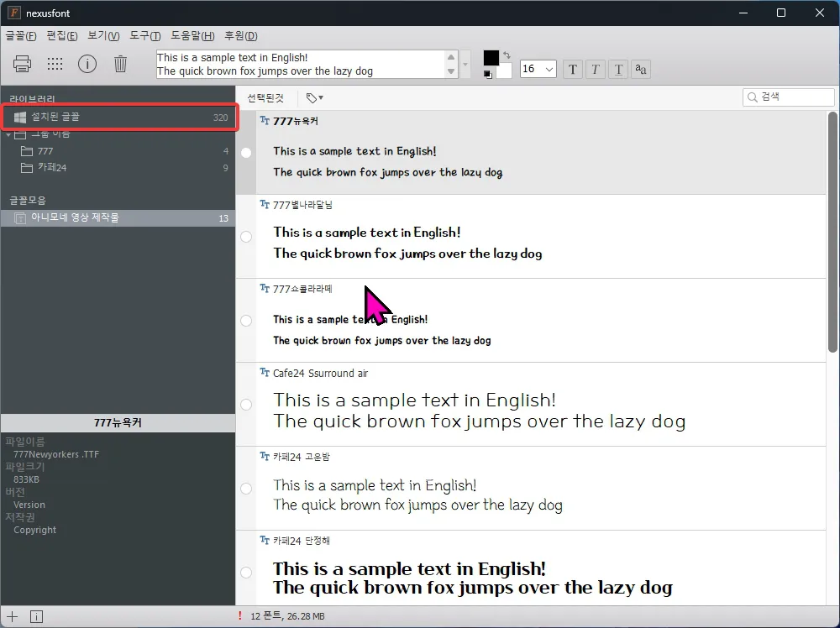Click TrueType icon beside 777뉴욕커

265,120
